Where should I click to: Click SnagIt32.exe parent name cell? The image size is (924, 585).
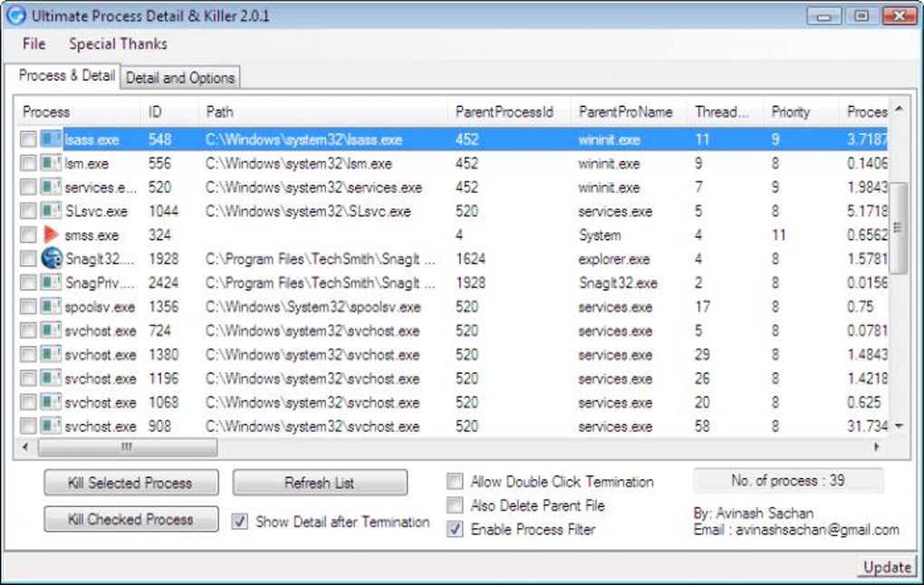pyautogui.click(x=618, y=283)
